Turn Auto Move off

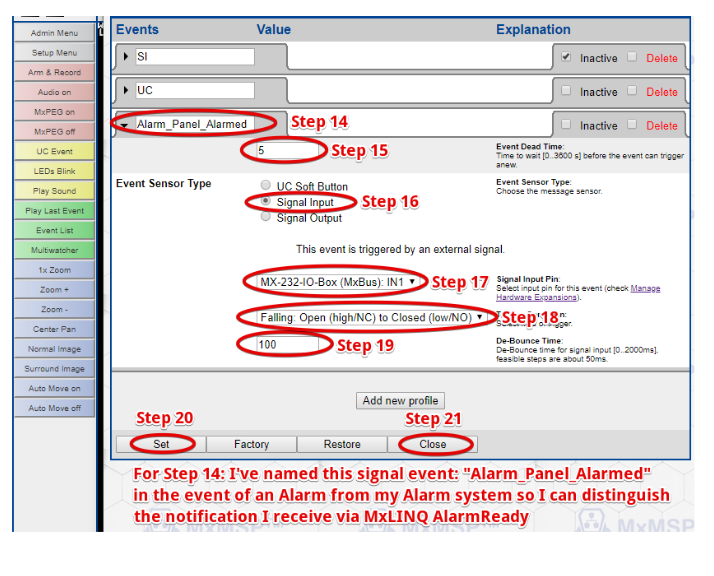(54, 408)
